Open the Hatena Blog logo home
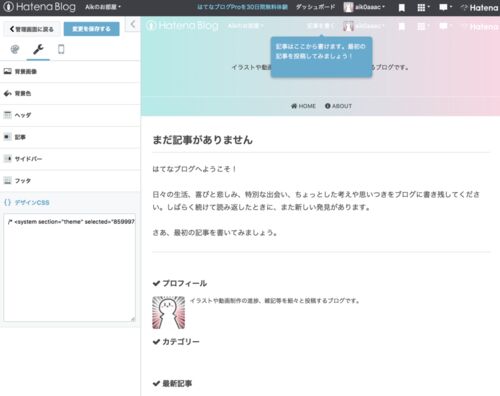The width and height of the screenshot is (500, 396). [x=40, y=7]
